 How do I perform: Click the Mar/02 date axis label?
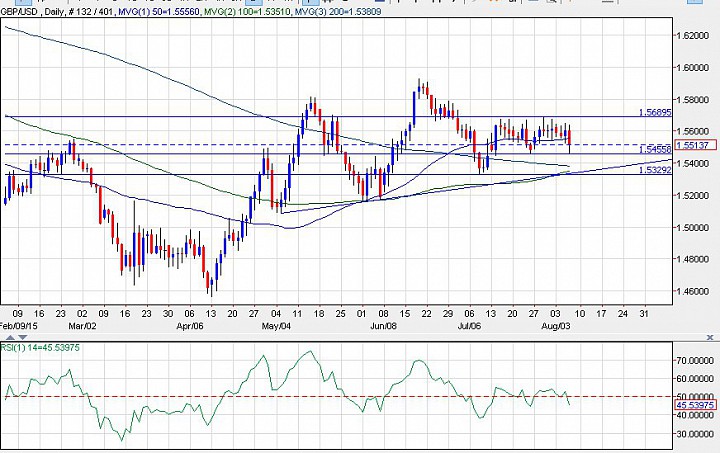[x=83, y=326]
